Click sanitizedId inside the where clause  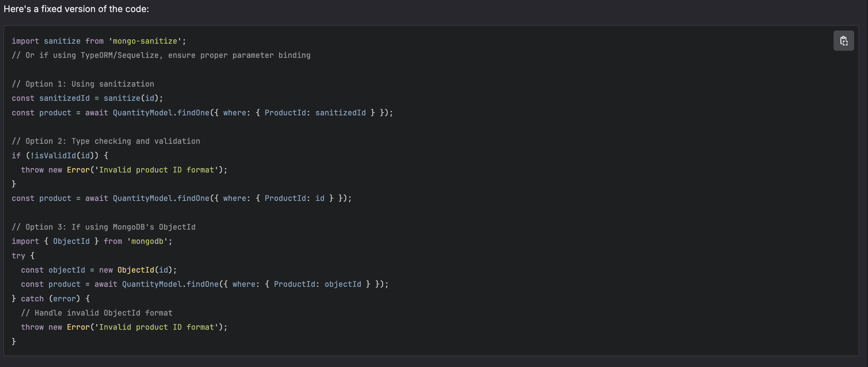click(x=340, y=113)
